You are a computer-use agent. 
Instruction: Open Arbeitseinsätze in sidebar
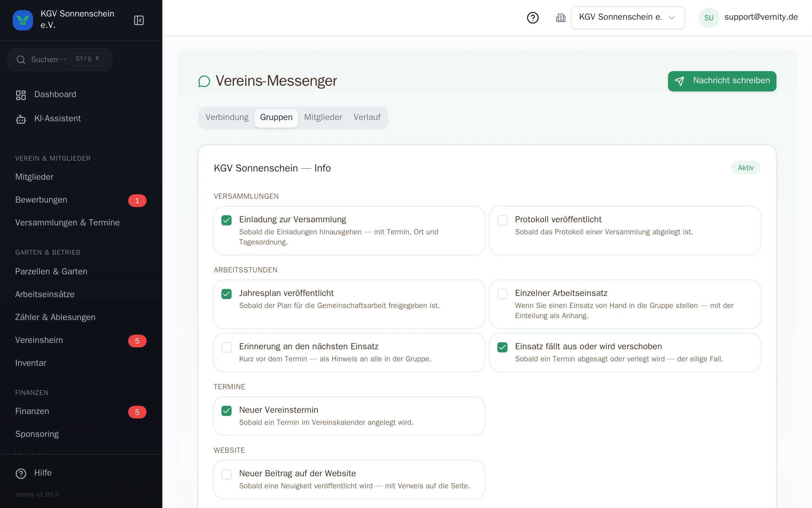(x=45, y=294)
